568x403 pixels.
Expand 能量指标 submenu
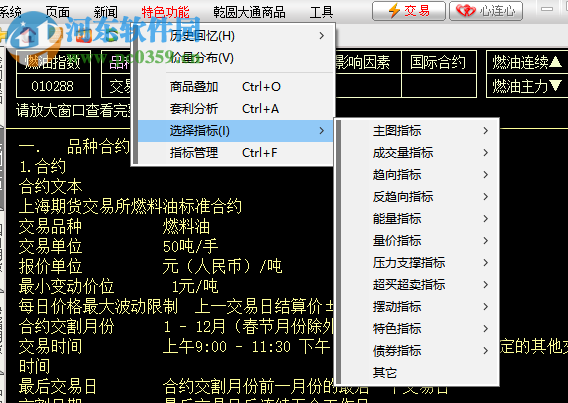point(419,219)
